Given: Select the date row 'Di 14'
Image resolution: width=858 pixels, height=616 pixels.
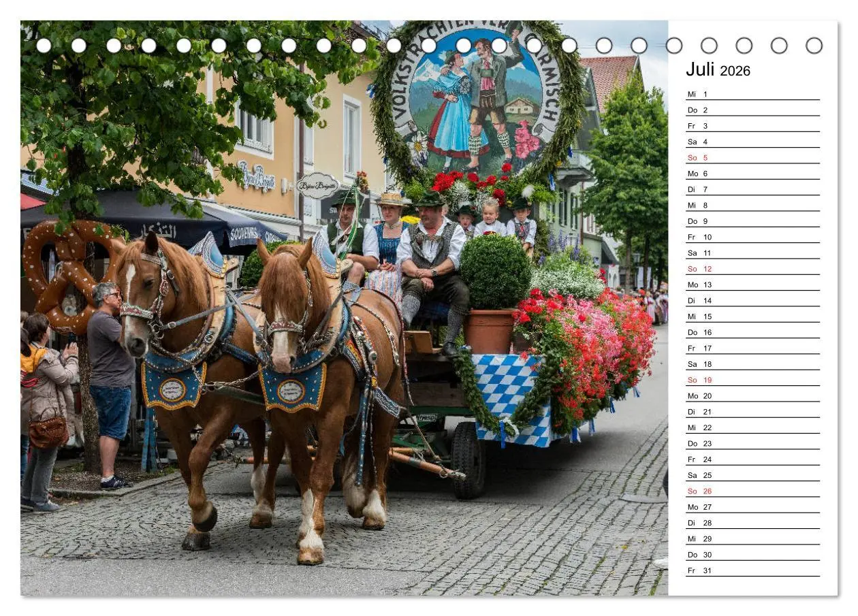Looking at the screenshot, I should [752, 300].
